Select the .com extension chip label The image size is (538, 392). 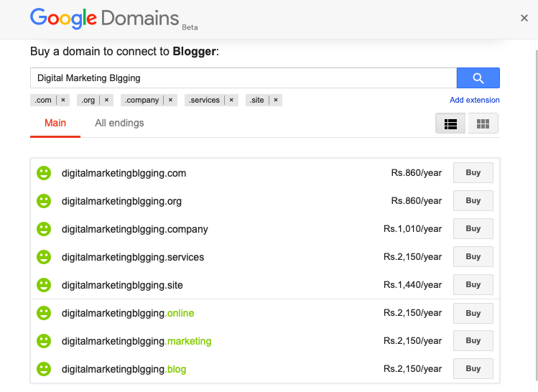43,100
